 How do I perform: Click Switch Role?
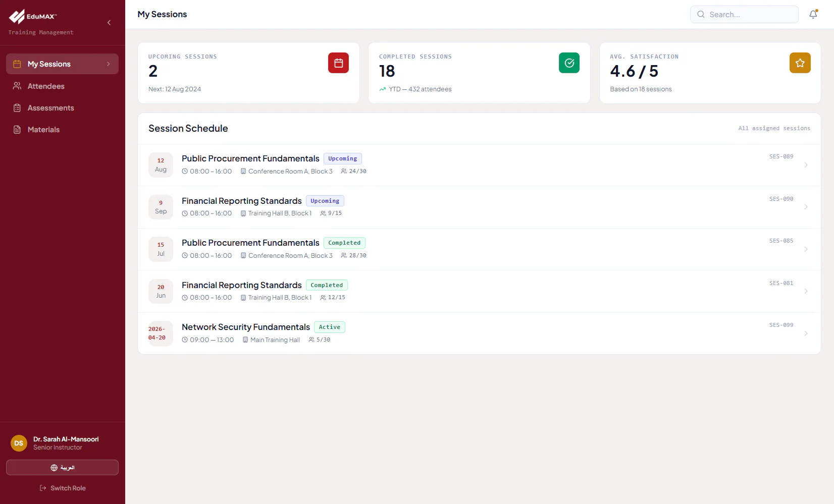(x=63, y=488)
